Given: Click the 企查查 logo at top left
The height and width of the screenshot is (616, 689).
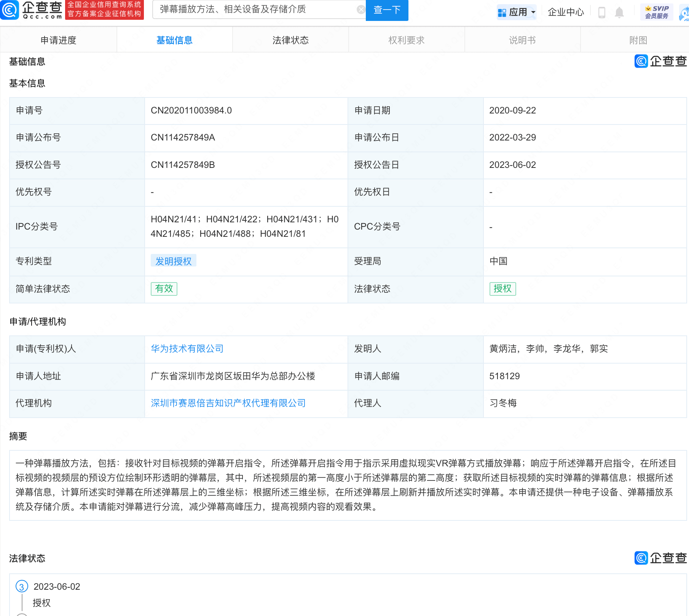Looking at the screenshot, I should (x=32, y=10).
